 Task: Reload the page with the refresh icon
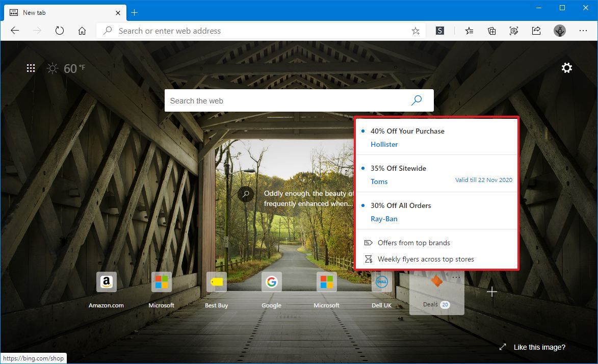(x=60, y=31)
